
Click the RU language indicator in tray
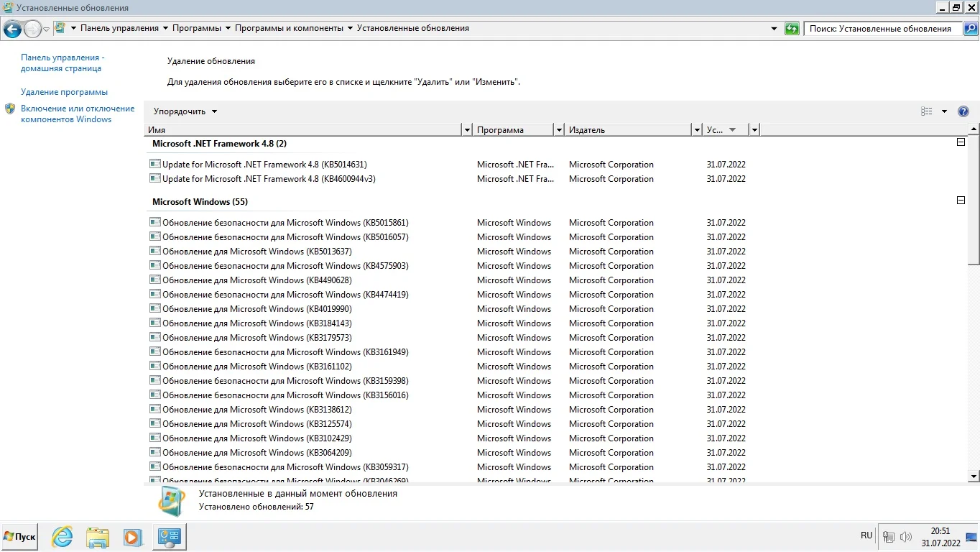tap(866, 535)
